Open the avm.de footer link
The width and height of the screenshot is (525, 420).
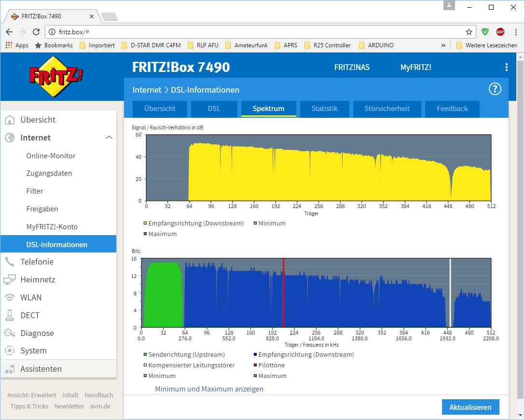pyautogui.click(x=100, y=406)
